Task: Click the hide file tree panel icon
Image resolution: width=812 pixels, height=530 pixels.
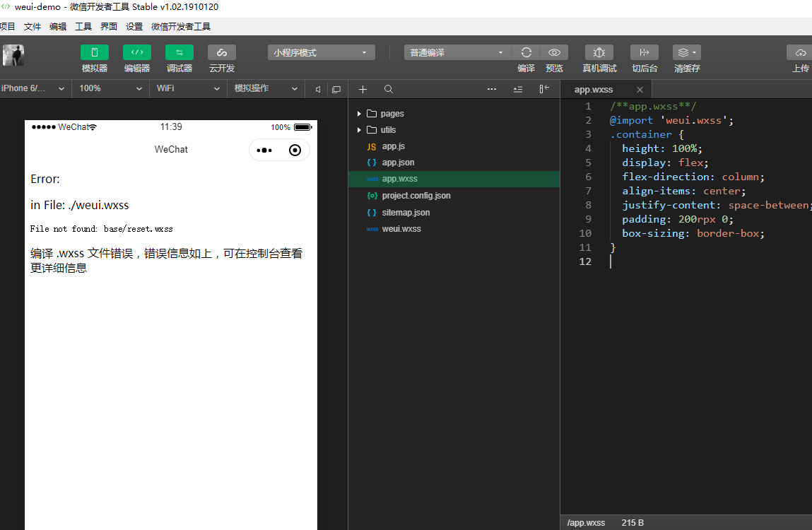Action: [x=543, y=89]
